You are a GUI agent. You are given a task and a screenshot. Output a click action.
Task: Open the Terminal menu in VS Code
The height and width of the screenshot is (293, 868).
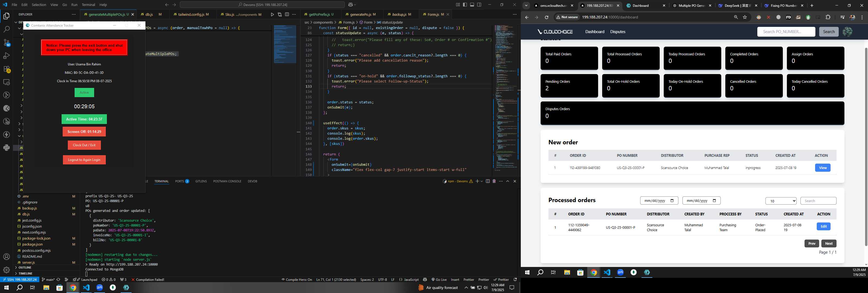click(88, 5)
